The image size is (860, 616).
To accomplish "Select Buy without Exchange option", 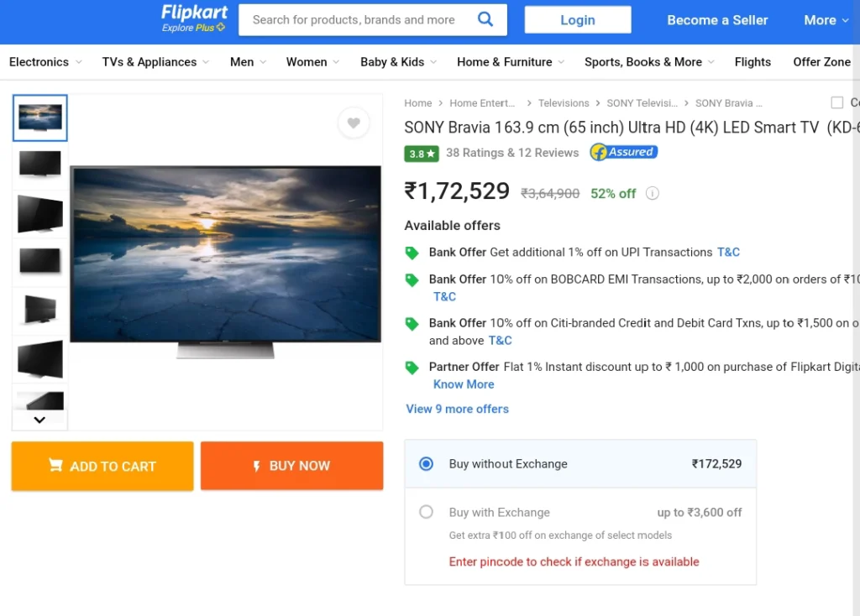I will click(426, 464).
